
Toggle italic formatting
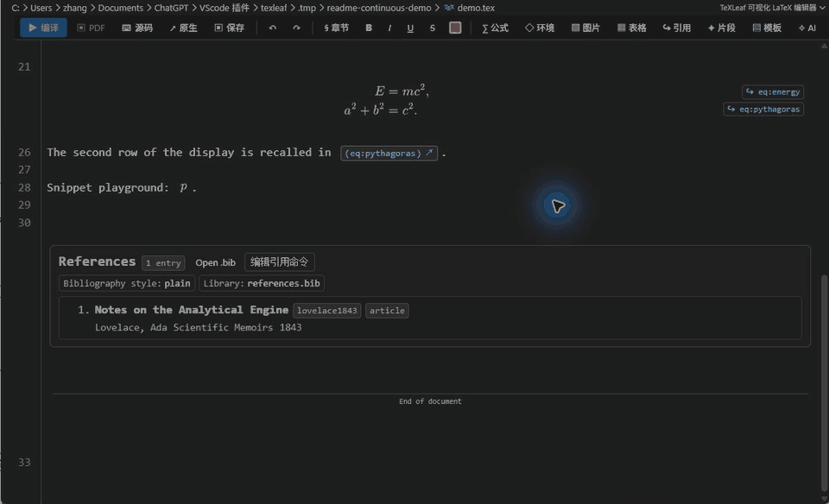(389, 28)
